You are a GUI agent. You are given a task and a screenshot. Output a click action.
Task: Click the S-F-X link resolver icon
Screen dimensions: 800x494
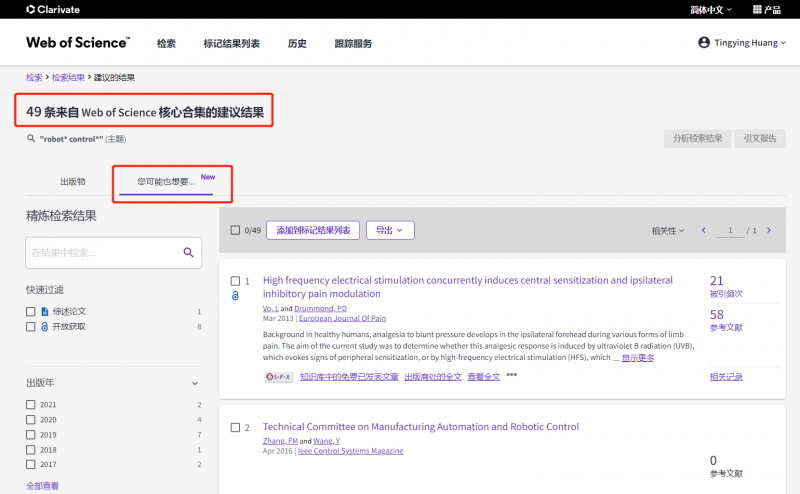point(279,377)
